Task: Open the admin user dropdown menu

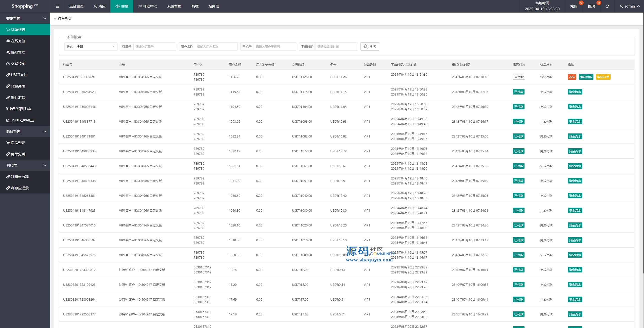Action: click(630, 6)
